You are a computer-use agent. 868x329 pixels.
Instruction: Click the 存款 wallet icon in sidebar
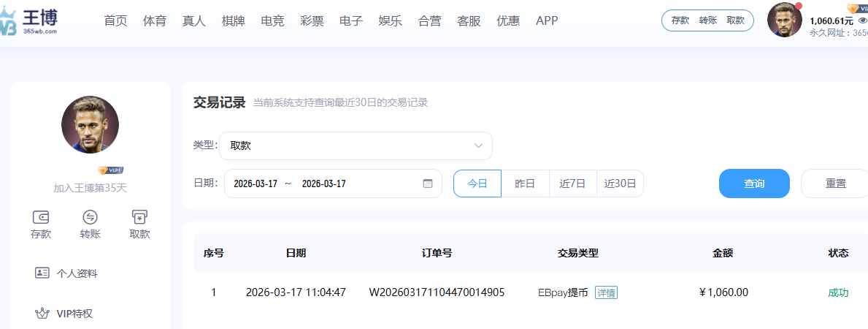coord(41,217)
